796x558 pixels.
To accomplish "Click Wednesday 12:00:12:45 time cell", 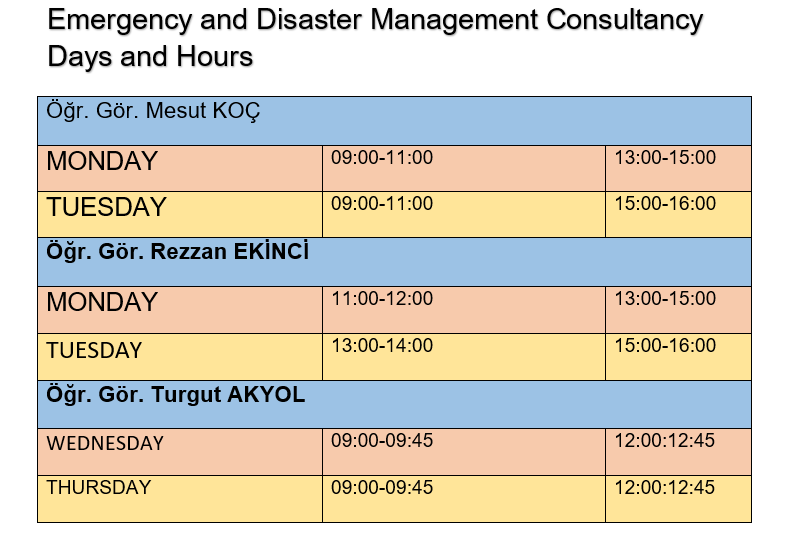I will click(x=665, y=441).
